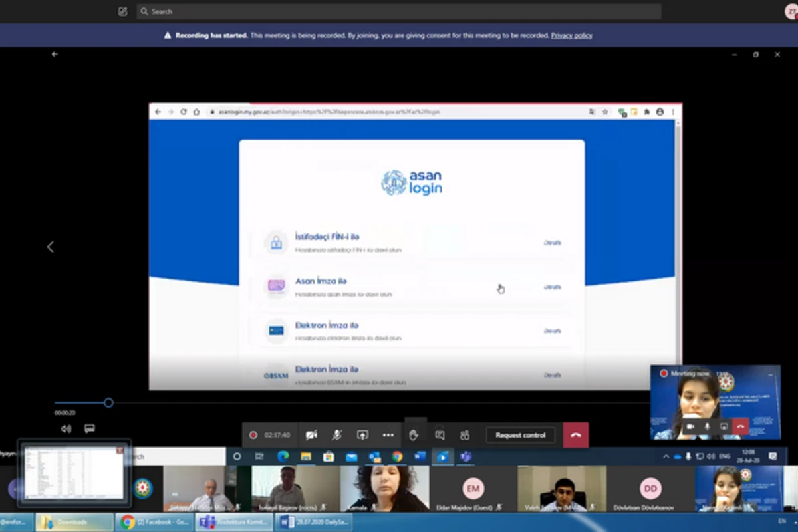Open the Mail app in the shared taskbar
Image resolution: width=798 pixels, height=532 pixels.
click(351, 456)
